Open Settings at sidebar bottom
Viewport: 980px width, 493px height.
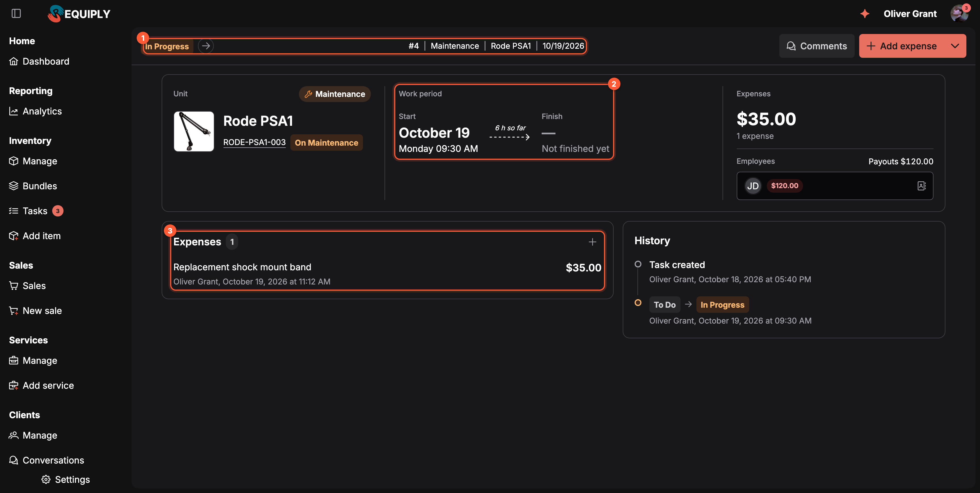click(x=66, y=480)
